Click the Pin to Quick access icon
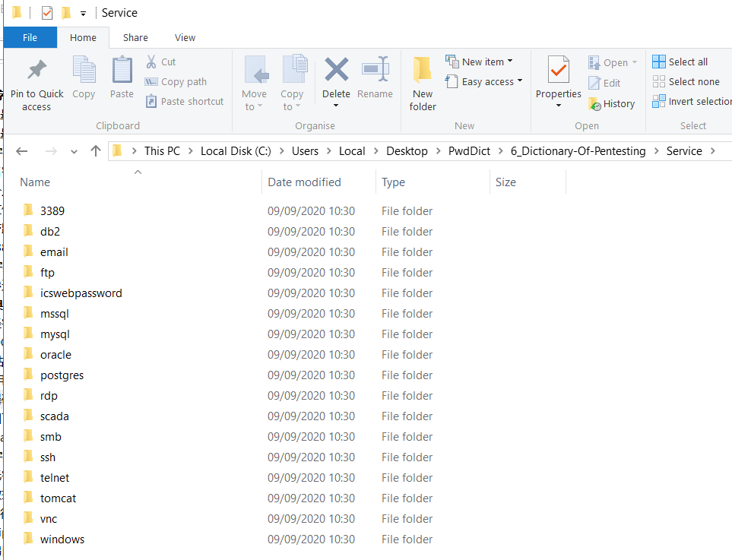 pos(36,71)
